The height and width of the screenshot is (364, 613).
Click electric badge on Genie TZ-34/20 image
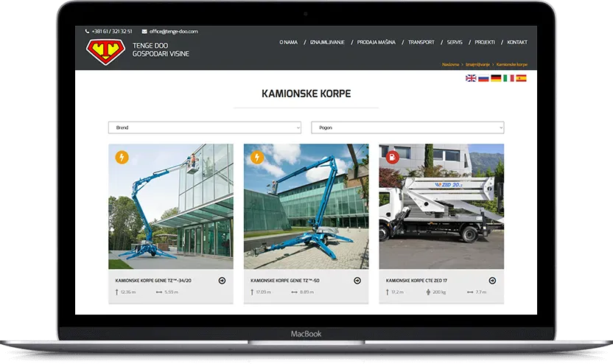122,157
